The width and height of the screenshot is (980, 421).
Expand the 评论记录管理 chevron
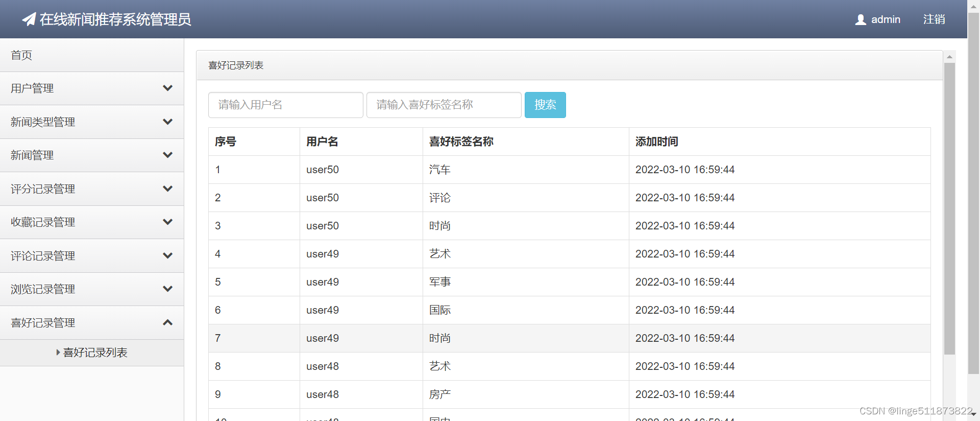point(167,255)
